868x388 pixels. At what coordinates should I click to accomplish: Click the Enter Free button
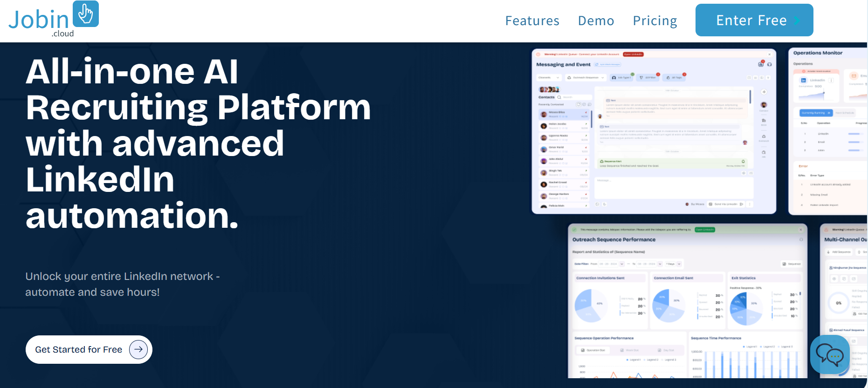[x=754, y=20]
